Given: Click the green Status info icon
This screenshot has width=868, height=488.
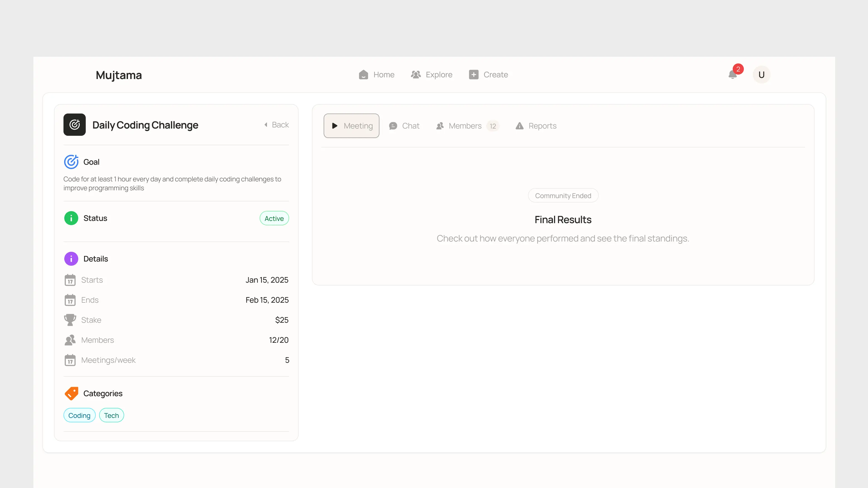Looking at the screenshot, I should [71, 218].
